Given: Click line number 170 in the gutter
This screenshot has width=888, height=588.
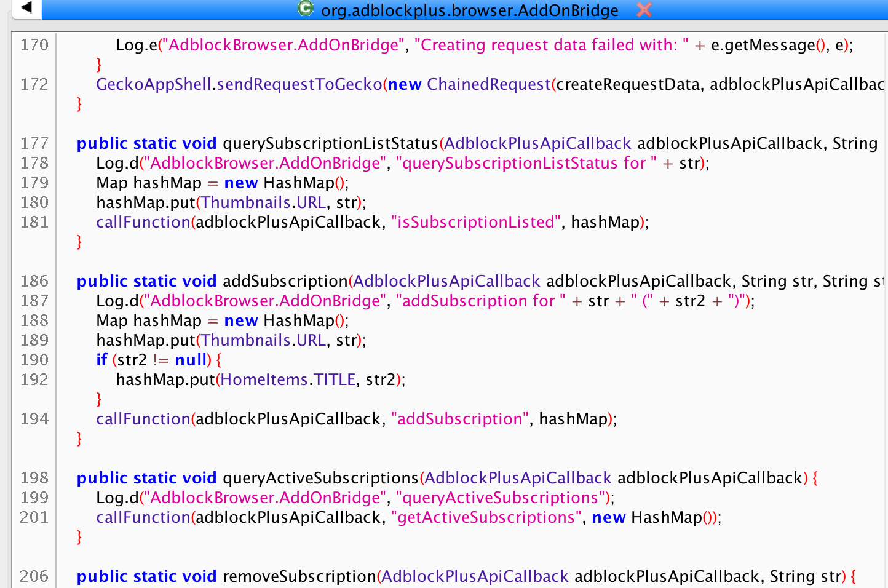Looking at the screenshot, I should pos(34,45).
